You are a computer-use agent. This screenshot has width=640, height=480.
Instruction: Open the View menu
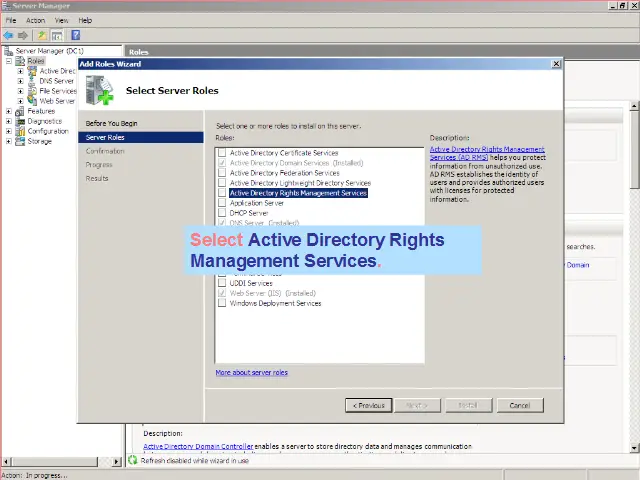(62, 20)
